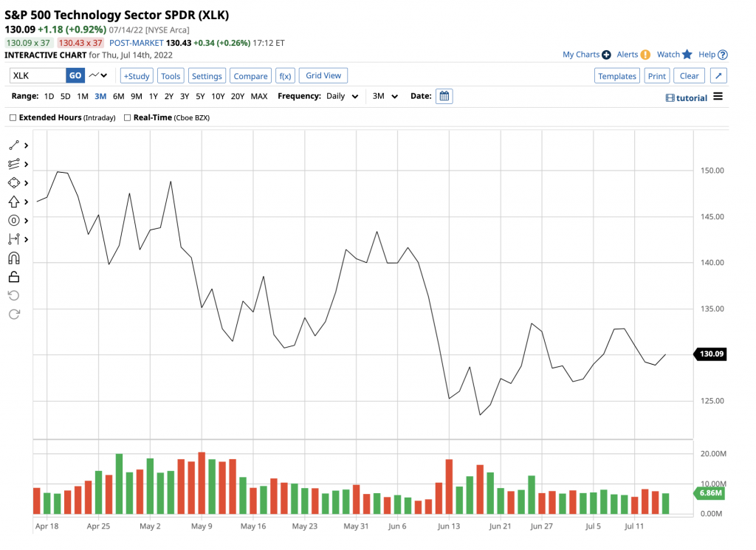Pop out chart with arrow button

(718, 76)
